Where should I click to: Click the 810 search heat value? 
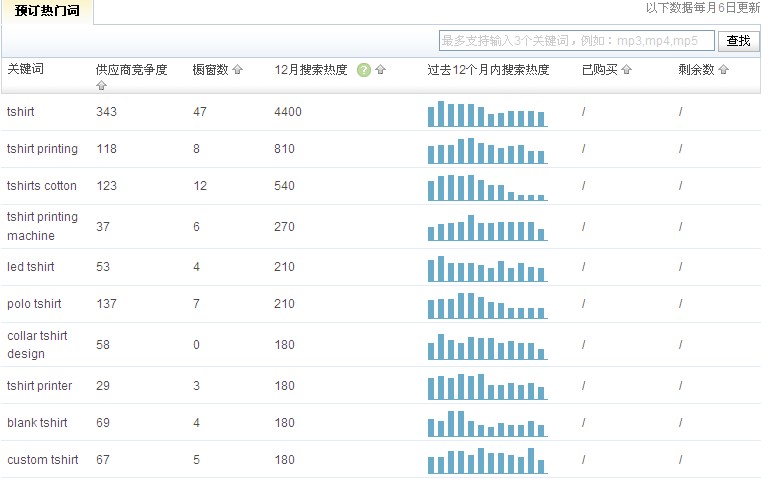pos(284,149)
